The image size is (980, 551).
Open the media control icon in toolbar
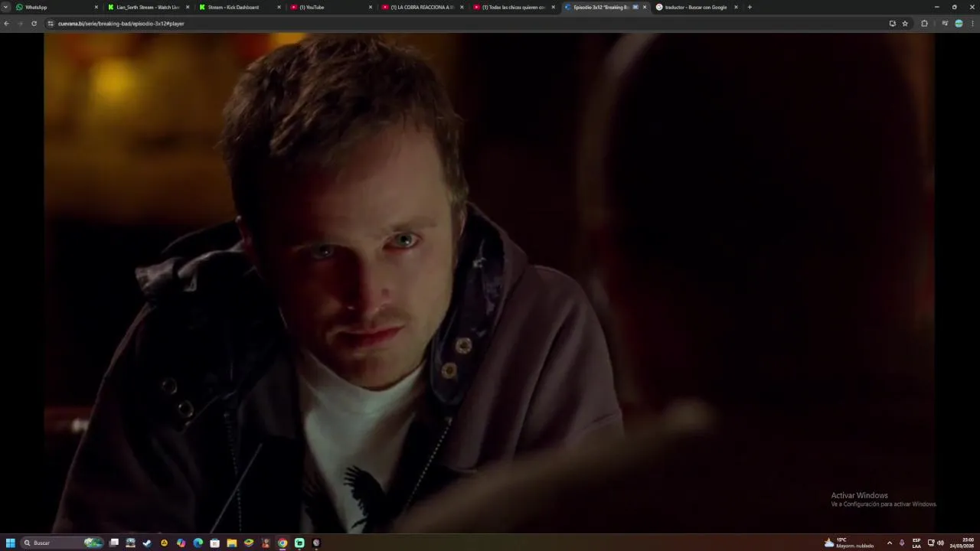(945, 24)
